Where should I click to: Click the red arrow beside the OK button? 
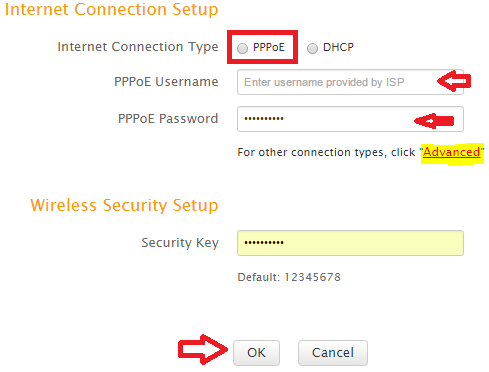[x=203, y=349]
